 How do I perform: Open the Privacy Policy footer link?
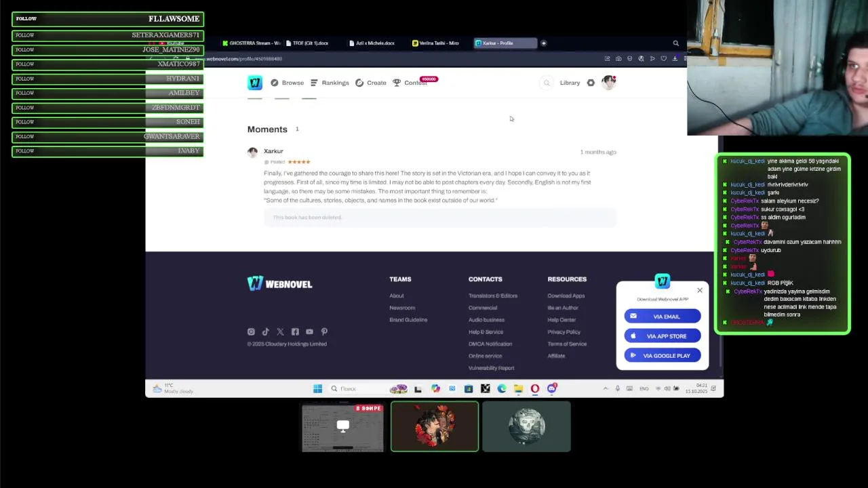564,332
